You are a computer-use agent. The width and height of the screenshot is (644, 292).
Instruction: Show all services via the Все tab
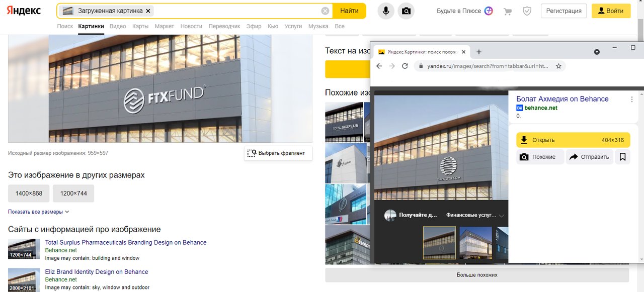[x=340, y=26]
